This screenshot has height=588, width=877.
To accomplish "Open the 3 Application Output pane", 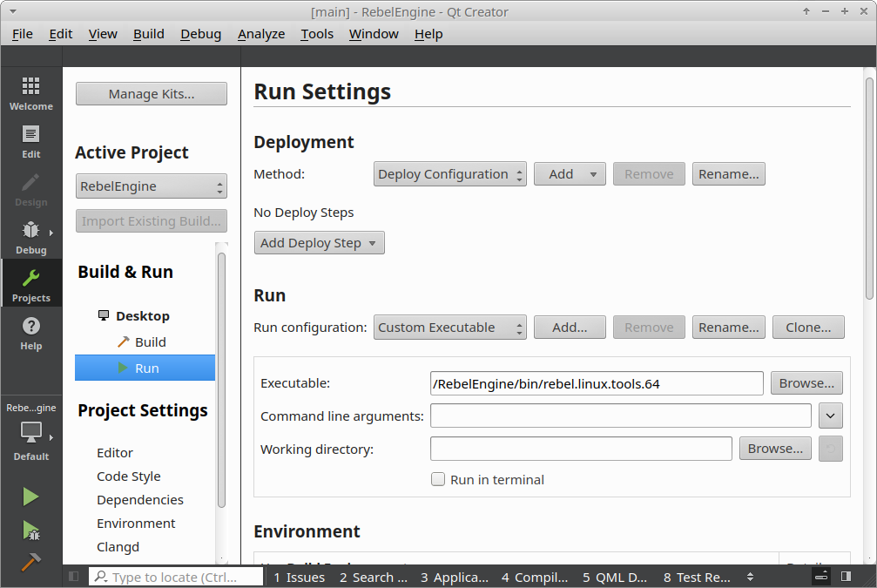I will tap(454, 577).
